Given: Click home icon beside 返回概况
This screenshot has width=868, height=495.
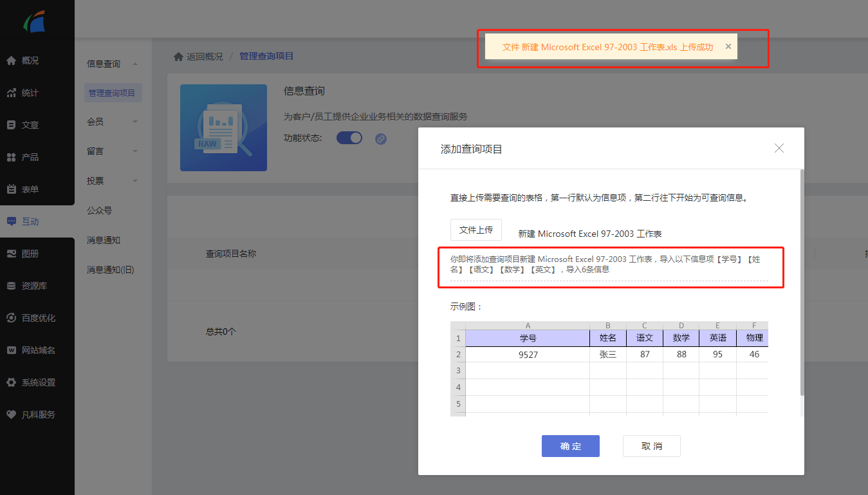Looking at the screenshot, I should (178, 57).
